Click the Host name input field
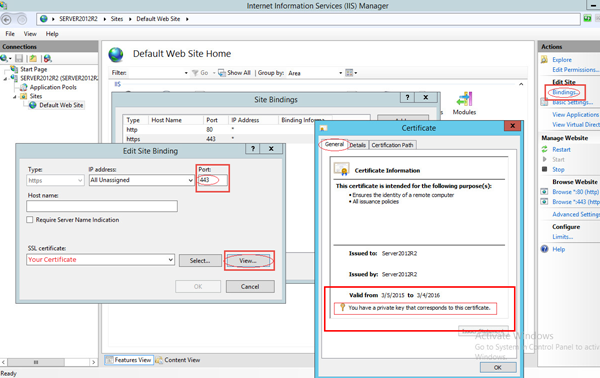 pyautogui.click(x=102, y=206)
